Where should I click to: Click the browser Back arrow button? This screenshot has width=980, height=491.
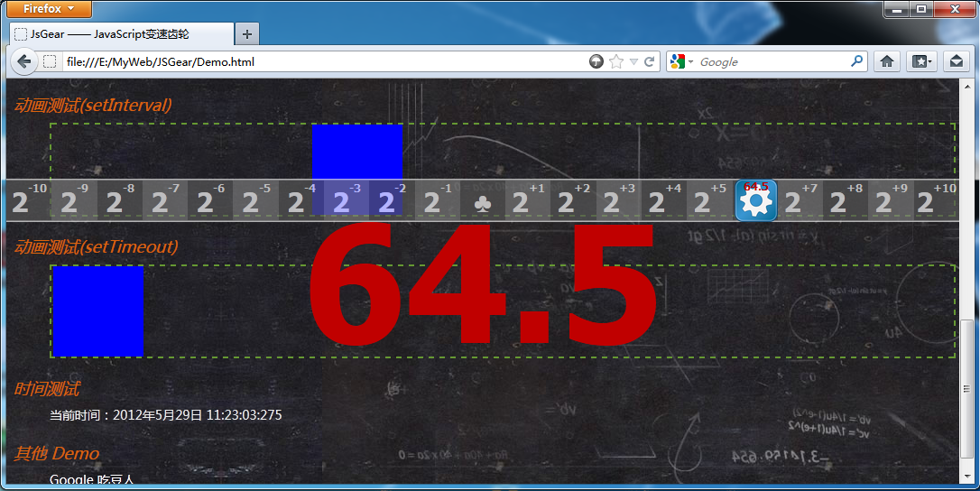23,61
